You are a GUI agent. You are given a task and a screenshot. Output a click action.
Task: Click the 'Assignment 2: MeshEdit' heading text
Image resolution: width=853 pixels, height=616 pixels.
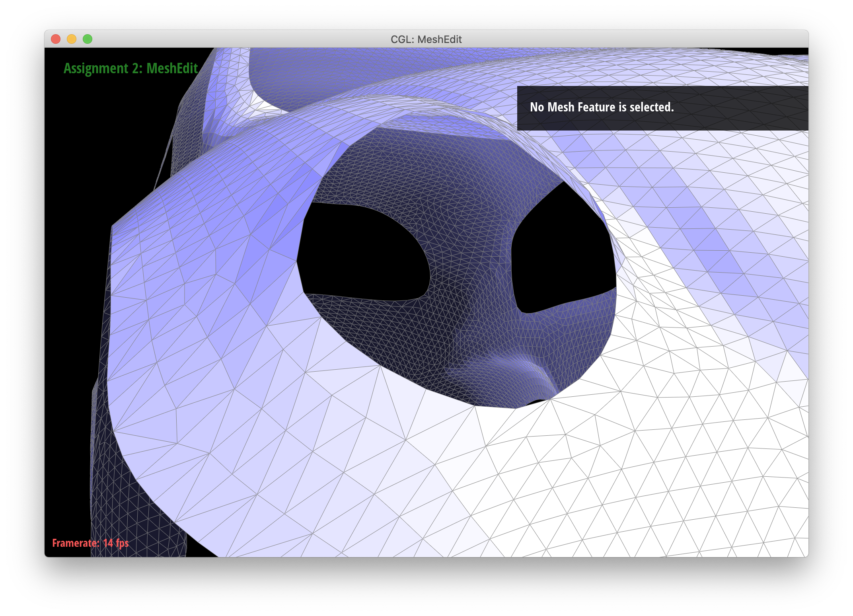coord(130,68)
